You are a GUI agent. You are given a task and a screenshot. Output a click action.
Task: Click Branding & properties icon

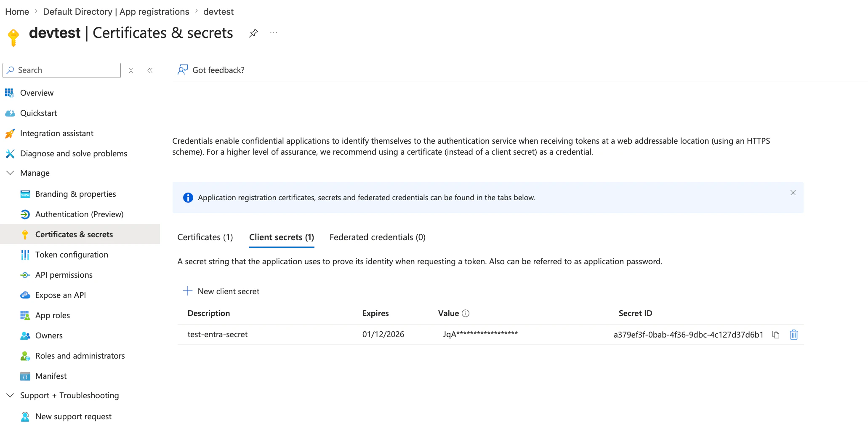(25, 194)
